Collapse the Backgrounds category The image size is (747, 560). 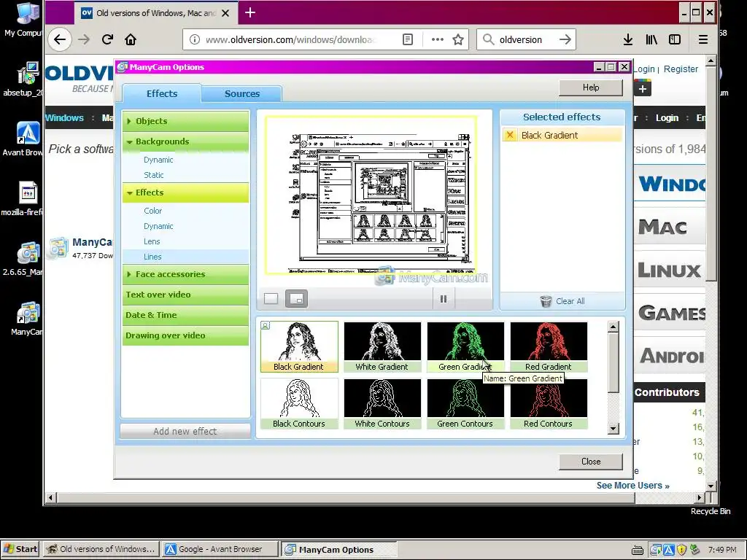(186, 141)
